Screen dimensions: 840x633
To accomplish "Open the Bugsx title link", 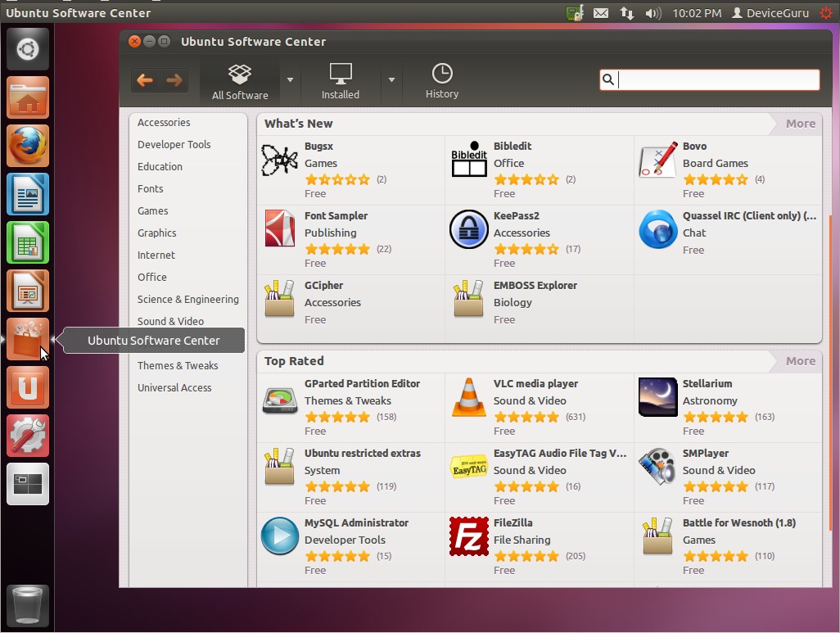I will tap(318, 147).
